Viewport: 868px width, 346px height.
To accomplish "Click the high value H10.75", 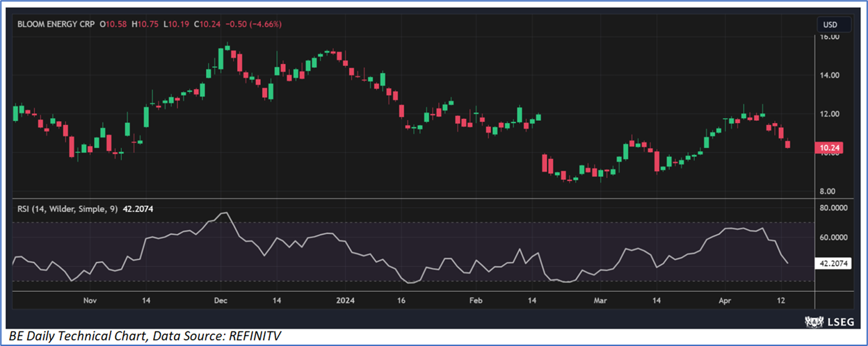I will click(x=144, y=24).
